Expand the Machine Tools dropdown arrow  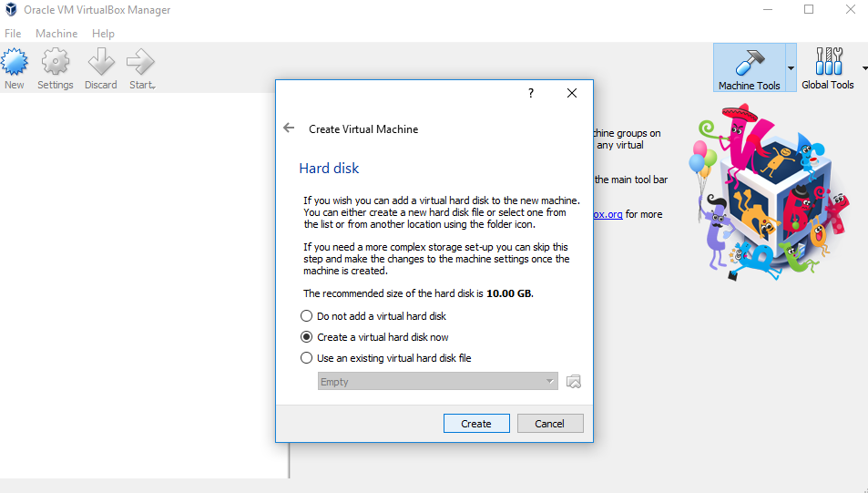coord(791,68)
